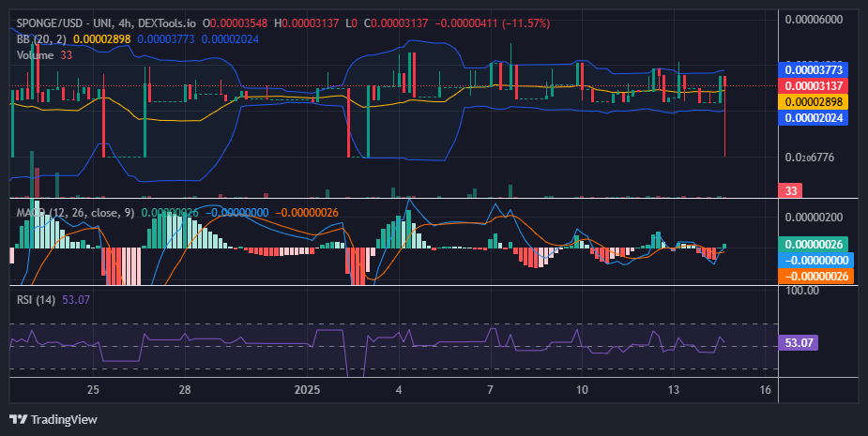This screenshot has width=868, height=436.
Task: Click the date label 10 on time axis
Action: pyautogui.click(x=582, y=389)
